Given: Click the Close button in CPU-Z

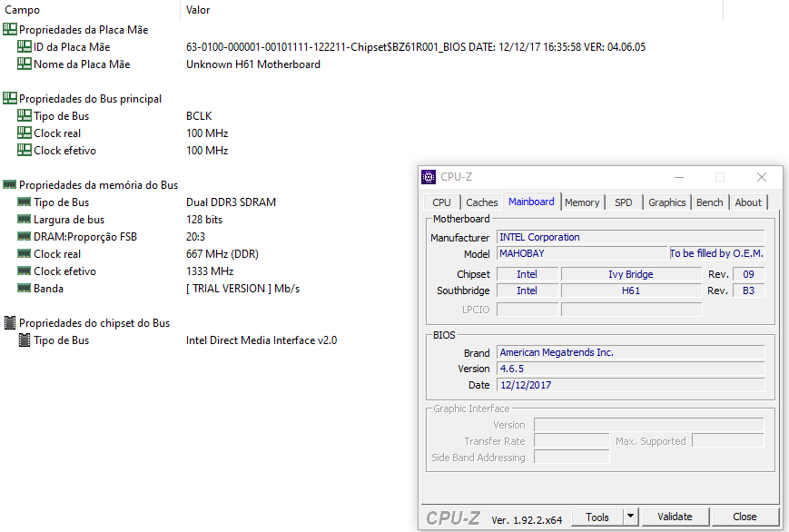Looking at the screenshot, I should pyautogui.click(x=745, y=517).
